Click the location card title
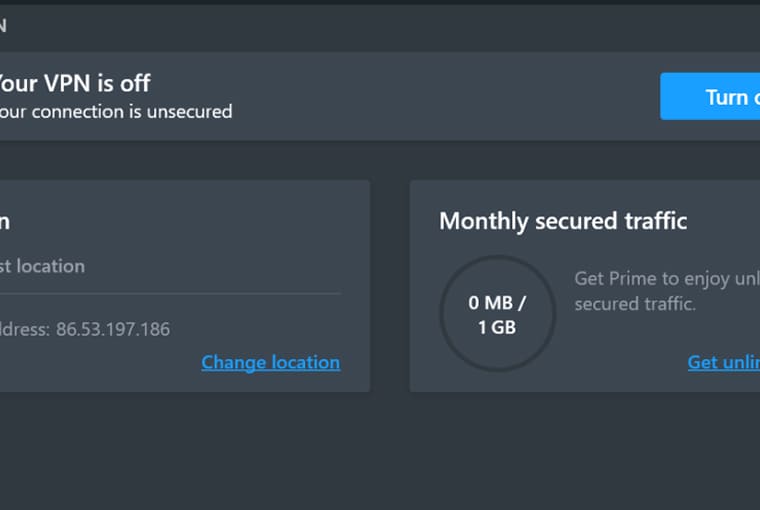Screen dimensions: 760x510 point(5,221)
